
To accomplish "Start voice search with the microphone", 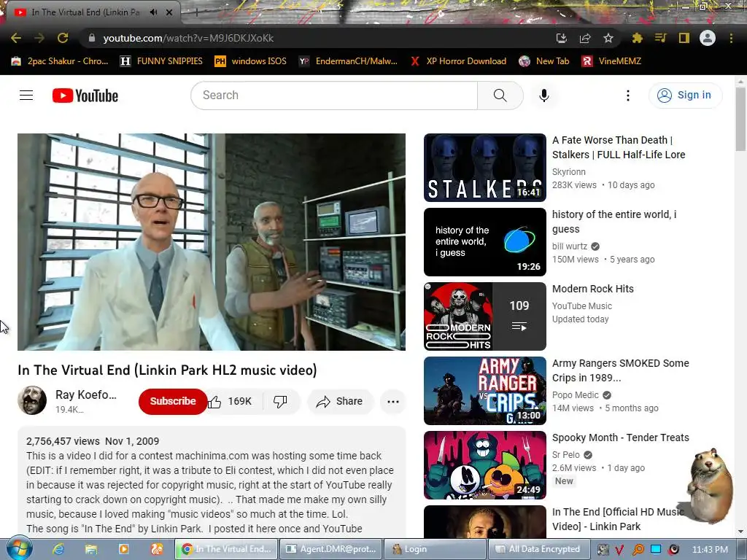I will tap(543, 96).
